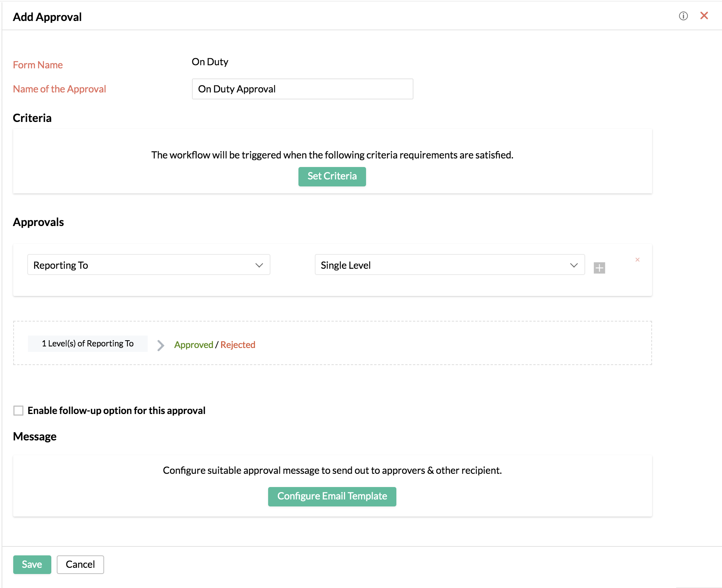The image size is (722, 588).
Task: Open the Single Level dropdown
Action: point(450,265)
